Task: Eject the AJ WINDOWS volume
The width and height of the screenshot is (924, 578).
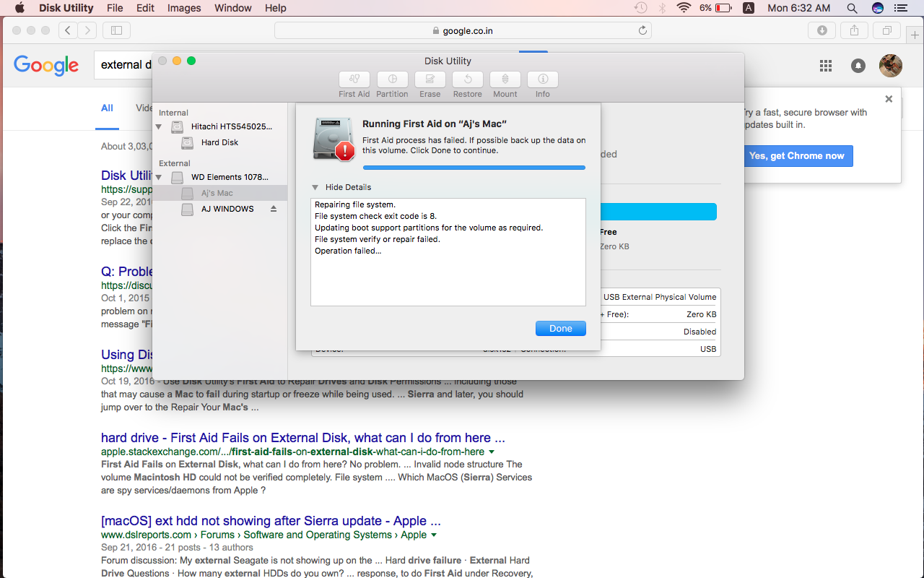Action: (x=274, y=209)
